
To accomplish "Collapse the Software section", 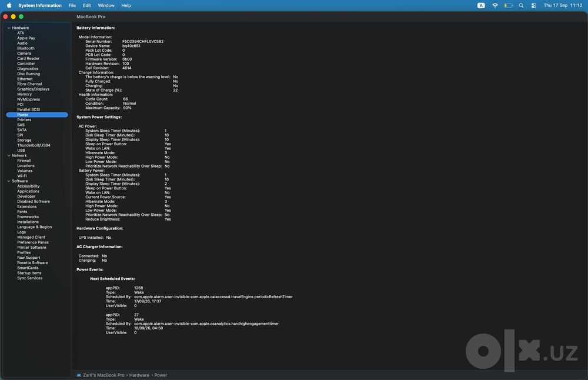I will point(9,181).
